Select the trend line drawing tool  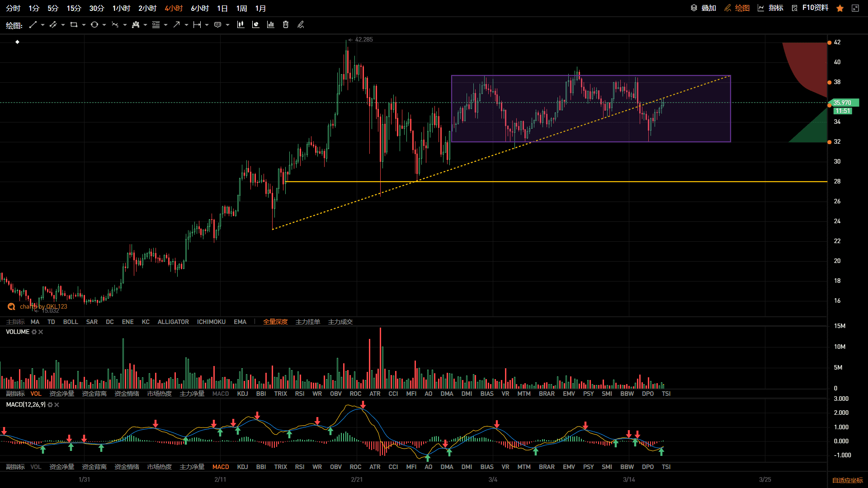[33, 25]
